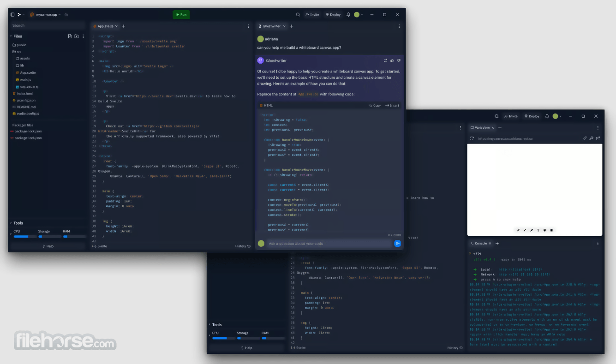Open the Ghostwriter pane three-dot menu
616x364 pixels.
(x=399, y=26)
